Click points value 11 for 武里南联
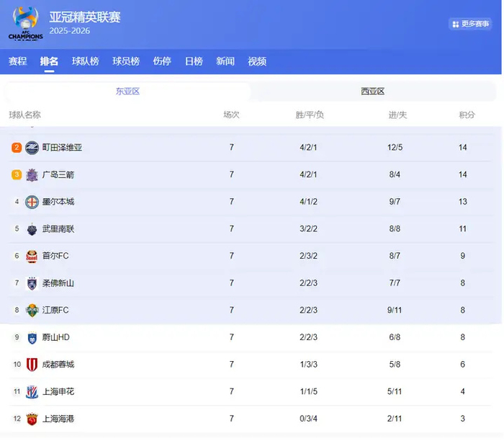504x441 pixels. point(462,229)
